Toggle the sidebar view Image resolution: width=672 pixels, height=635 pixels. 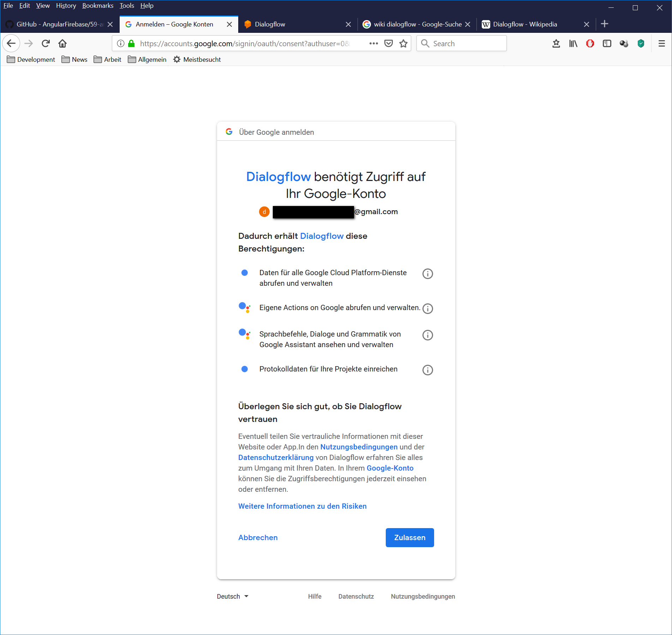(x=607, y=43)
